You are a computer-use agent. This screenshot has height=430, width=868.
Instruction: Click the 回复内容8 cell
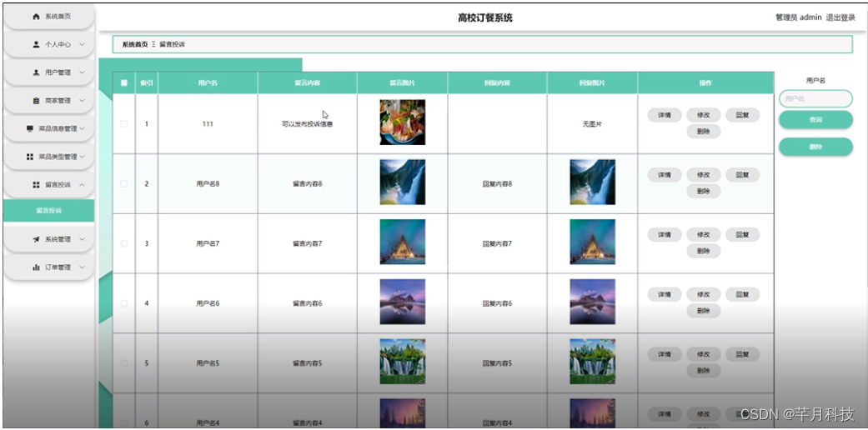tap(497, 183)
